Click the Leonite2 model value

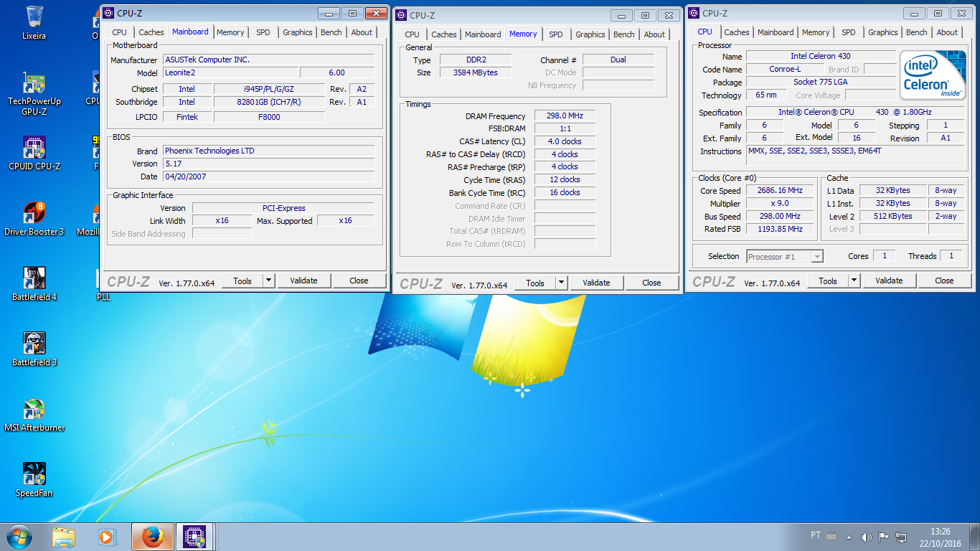coord(230,72)
